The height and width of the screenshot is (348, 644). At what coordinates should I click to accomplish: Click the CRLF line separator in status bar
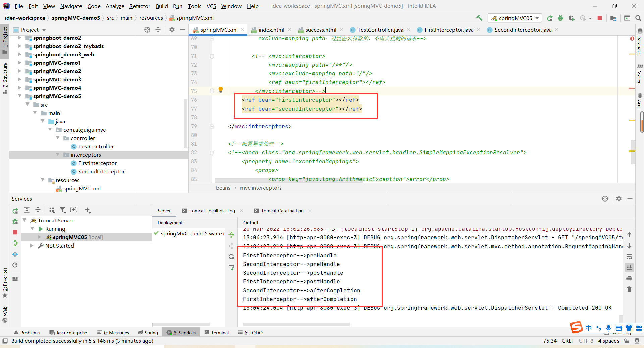click(568, 341)
